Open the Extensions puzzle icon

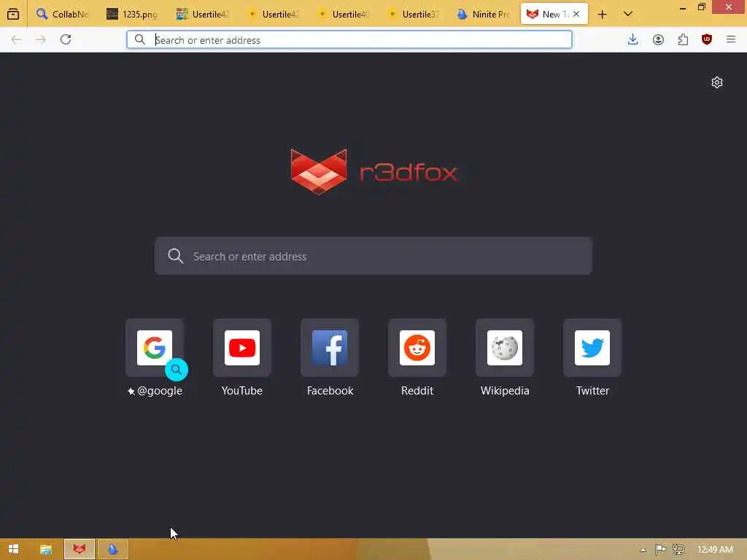point(683,39)
